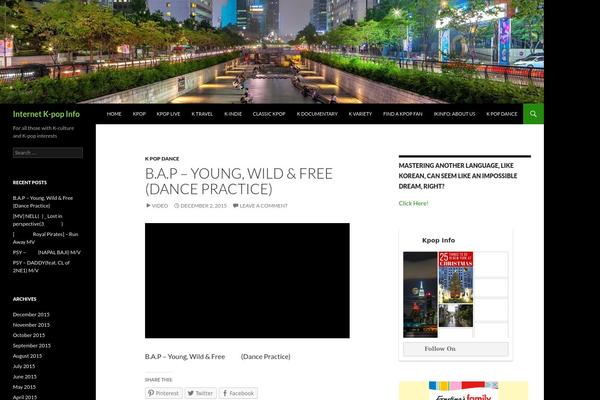Focus the sidebar Search field
Screen dimensions: 600x400
48,152
